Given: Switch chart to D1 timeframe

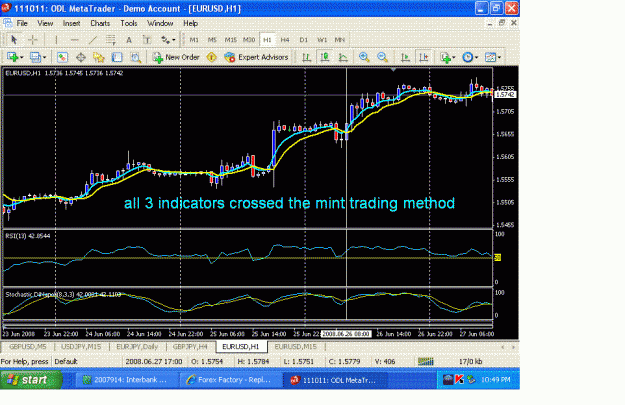Looking at the screenshot, I should (303, 39).
